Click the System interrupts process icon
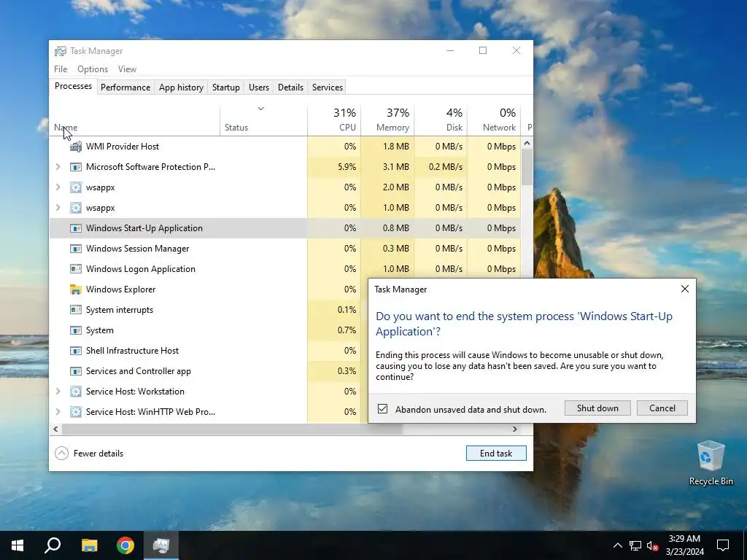747x560 pixels. pos(76,310)
